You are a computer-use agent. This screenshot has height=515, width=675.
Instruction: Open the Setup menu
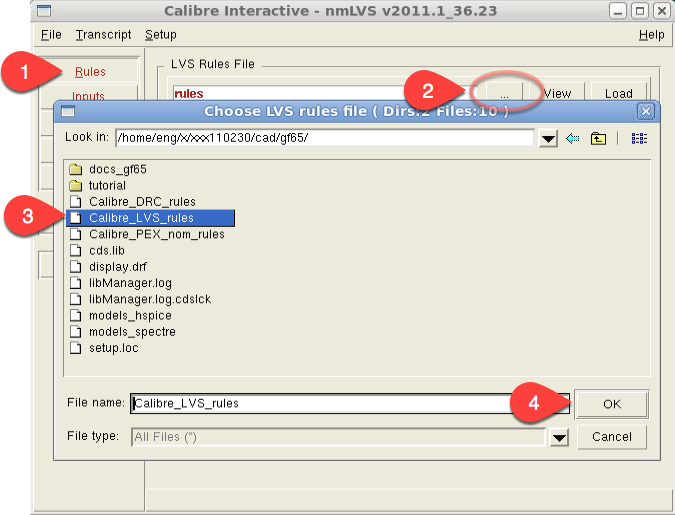tap(160, 34)
